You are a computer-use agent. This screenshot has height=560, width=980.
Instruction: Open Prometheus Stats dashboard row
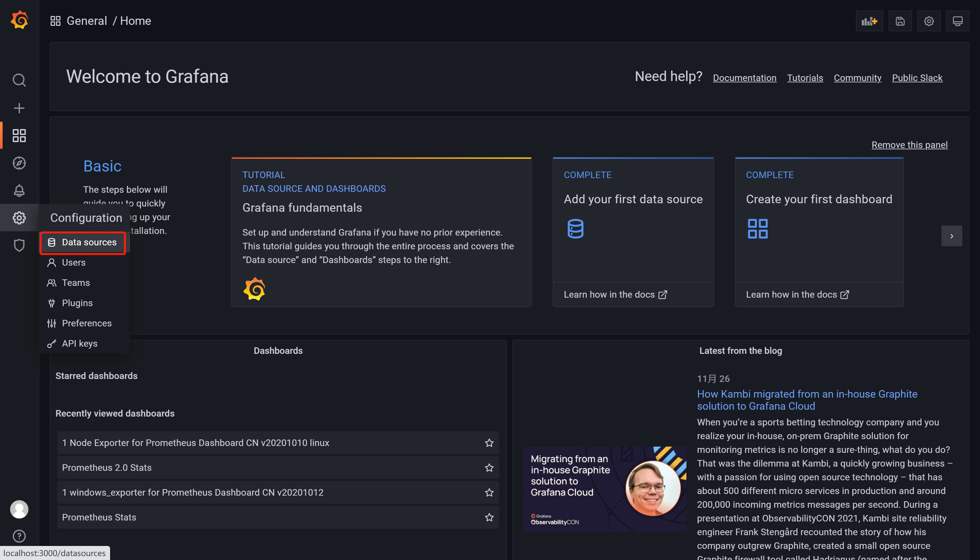tap(278, 517)
